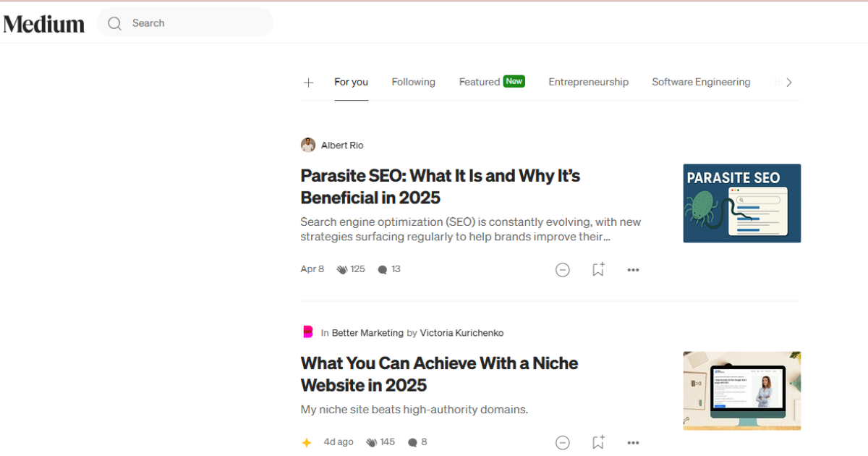This screenshot has height=456, width=868.
Task: Click the clap icon with 125
Action: click(342, 269)
